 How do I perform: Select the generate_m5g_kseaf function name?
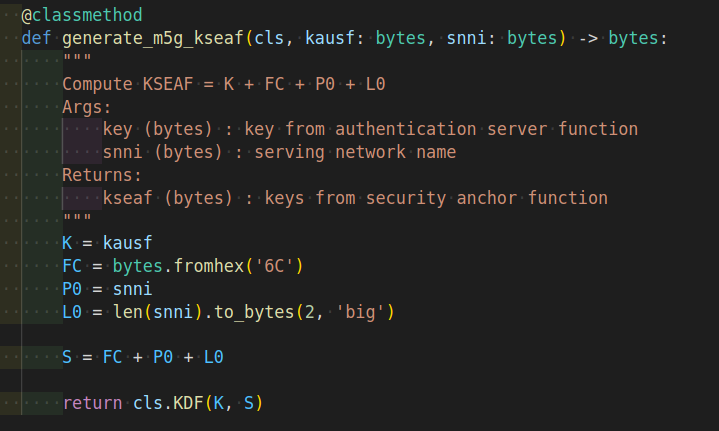point(153,38)
